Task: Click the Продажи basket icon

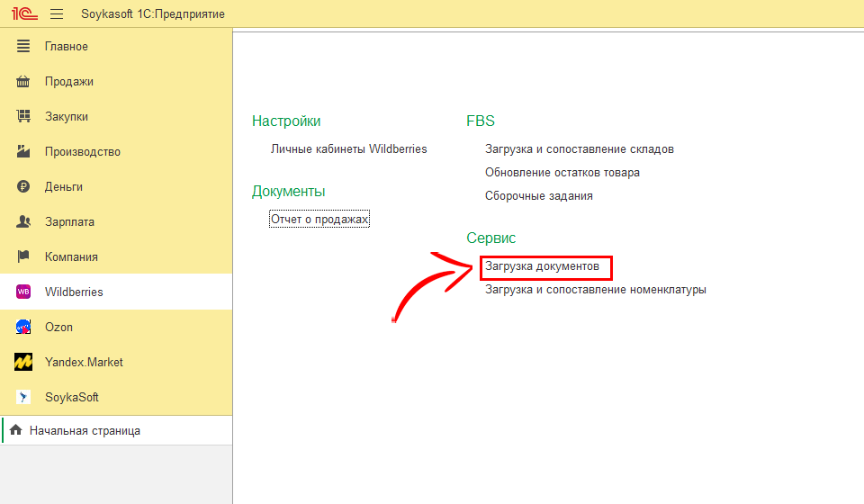Action: 24,81
